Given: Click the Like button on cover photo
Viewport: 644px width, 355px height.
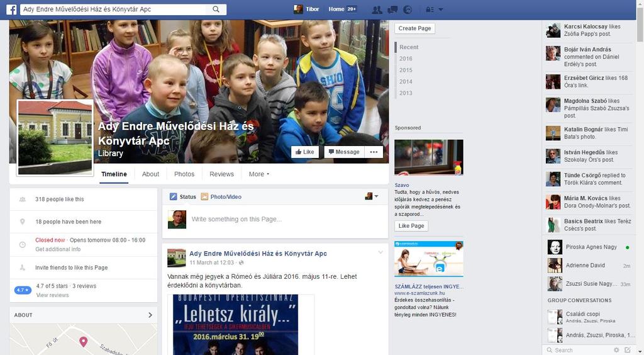Looking at the screenshot, I should click(305, 152).
